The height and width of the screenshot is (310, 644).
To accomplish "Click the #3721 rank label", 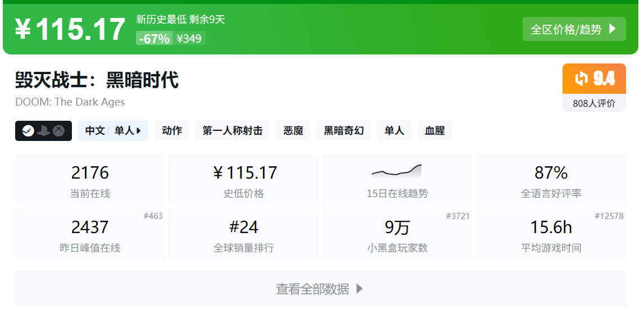I will (x=457, y=216).
